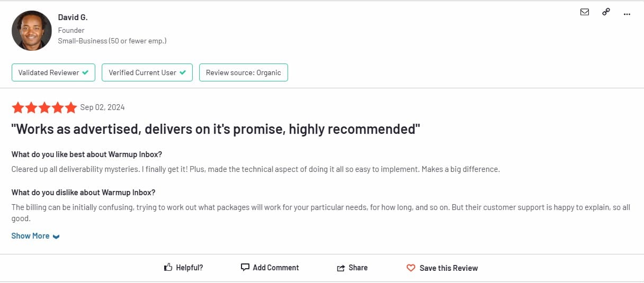Click the Show More link text
The image size is (644, 283).
[30, 236]
